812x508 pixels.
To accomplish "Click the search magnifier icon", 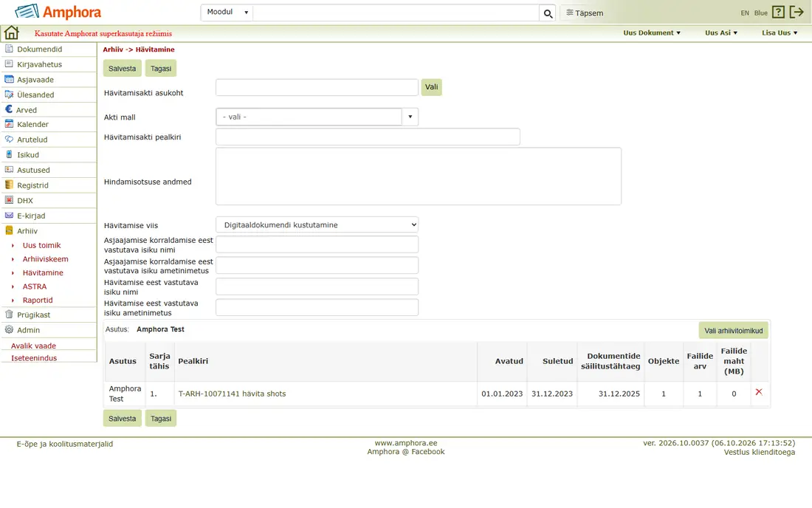I will (548, 13).
